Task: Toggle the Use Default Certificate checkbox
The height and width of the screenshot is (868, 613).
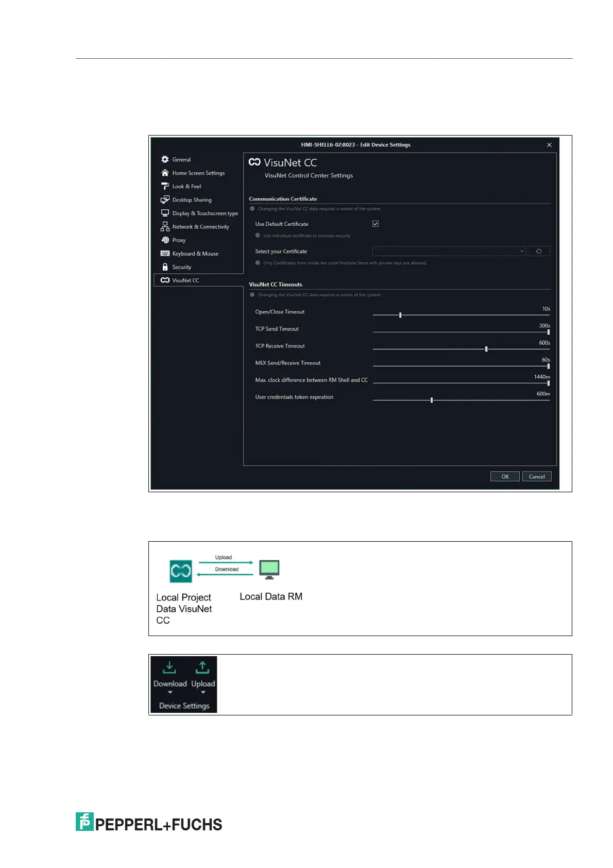Action: coord(376,224)
